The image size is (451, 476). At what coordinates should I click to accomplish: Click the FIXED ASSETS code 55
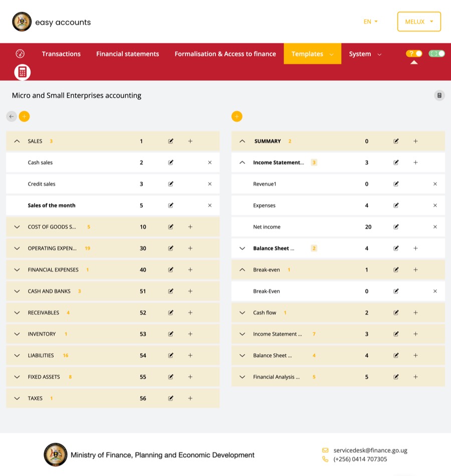point(143,377)
